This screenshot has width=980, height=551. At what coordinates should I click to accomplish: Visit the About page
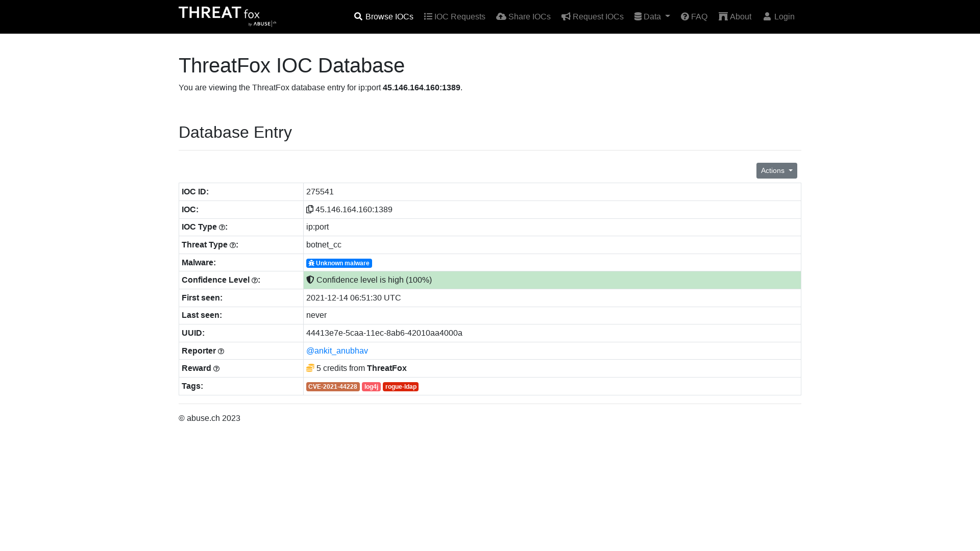coord(735,17)
